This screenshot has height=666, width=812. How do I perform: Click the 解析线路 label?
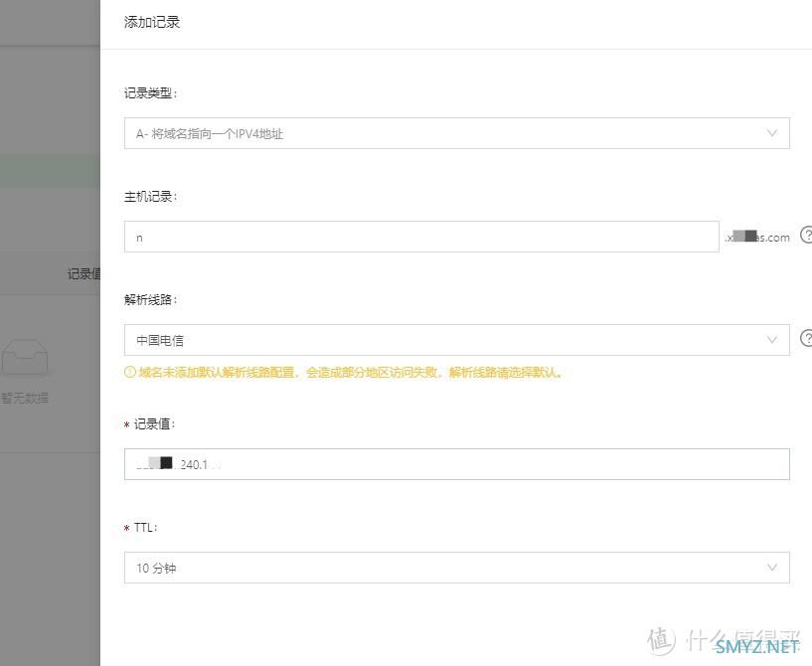point(150,300)
